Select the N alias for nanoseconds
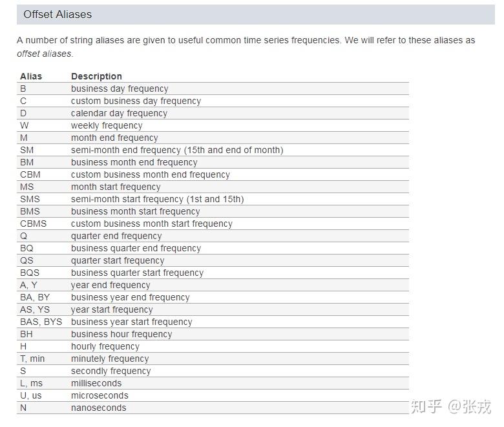The width and height of the screenshot is (504, 427). (23, 408)
